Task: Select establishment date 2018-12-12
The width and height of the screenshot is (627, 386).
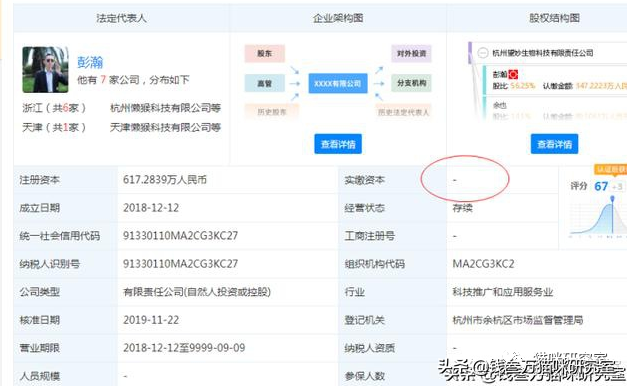Action: [151, 208]
